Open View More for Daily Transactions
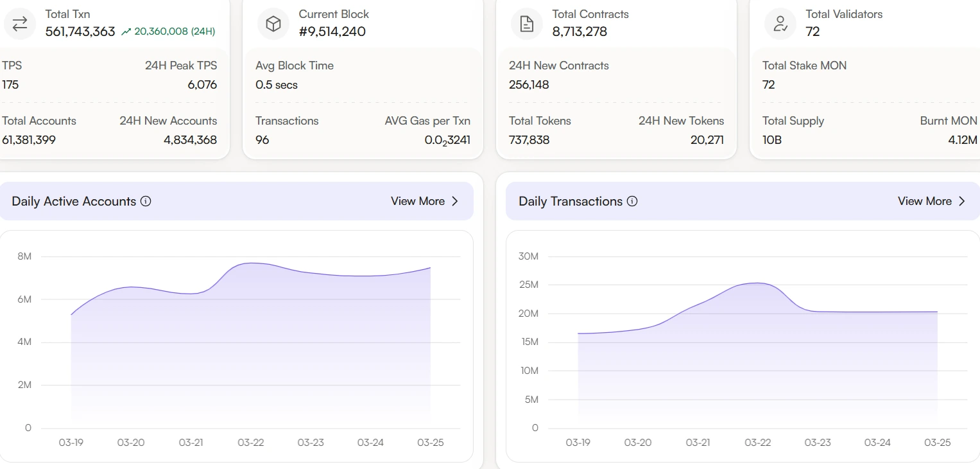Screen dimensions: 980x469 (925, 201)
